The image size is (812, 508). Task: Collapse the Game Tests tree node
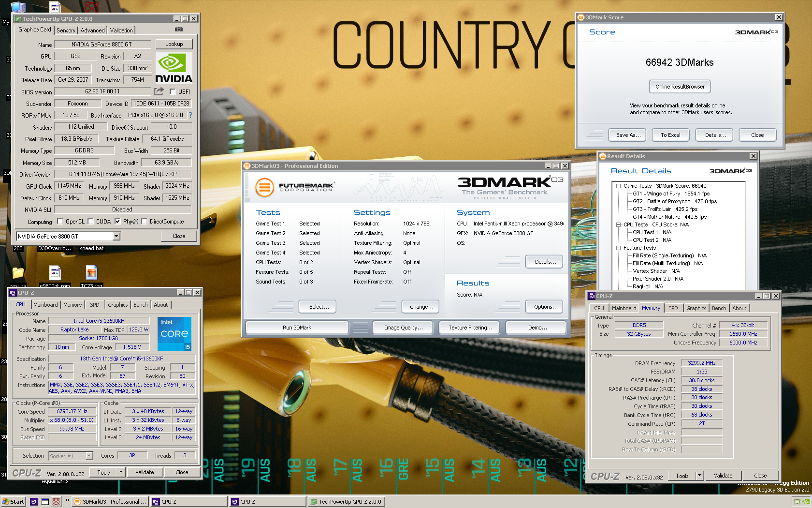click(618, 186)
